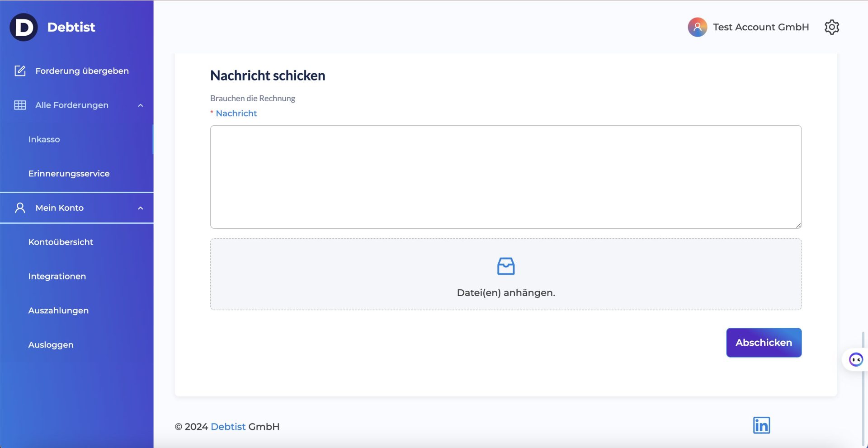Select Integrationen in the sidebar
The height and width of the screenshot is (448, 868).
coord(57,276)
